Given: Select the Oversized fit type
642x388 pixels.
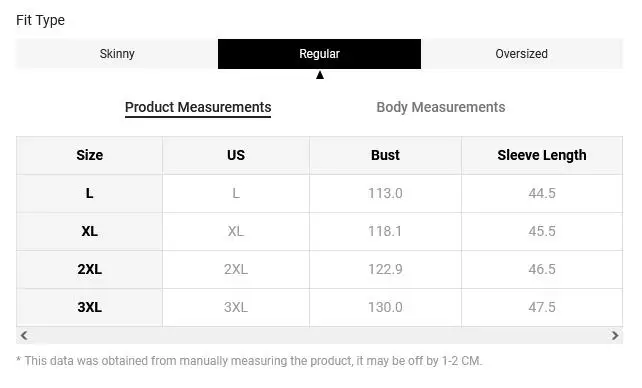Looking at the screenshot, I should (x=522, y=54).
